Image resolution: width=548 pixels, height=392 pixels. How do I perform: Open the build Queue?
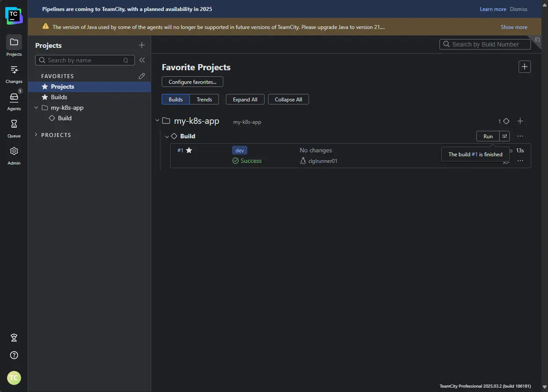pyautogui.click(x=14, y=128)
